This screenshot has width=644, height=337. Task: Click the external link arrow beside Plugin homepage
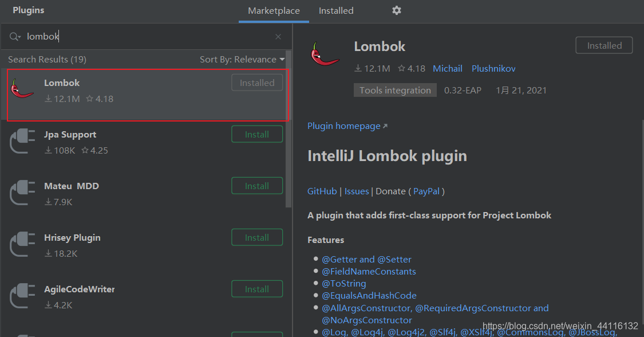(385, 126)
